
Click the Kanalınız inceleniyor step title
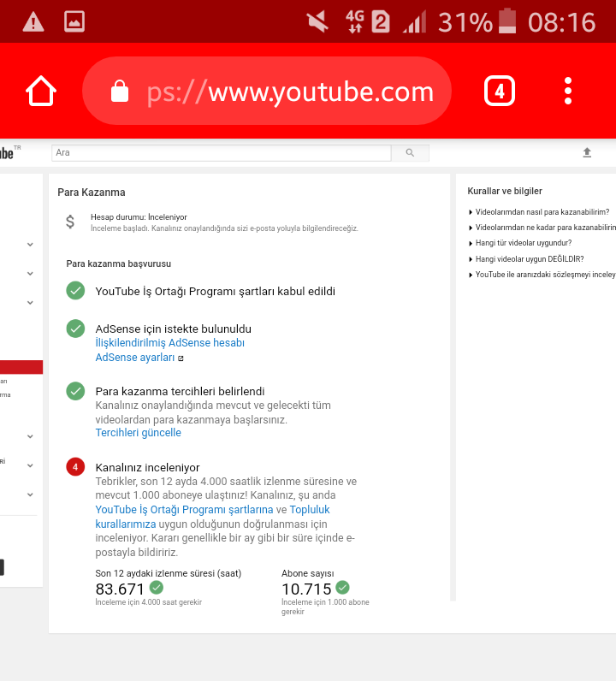[147, 467]
